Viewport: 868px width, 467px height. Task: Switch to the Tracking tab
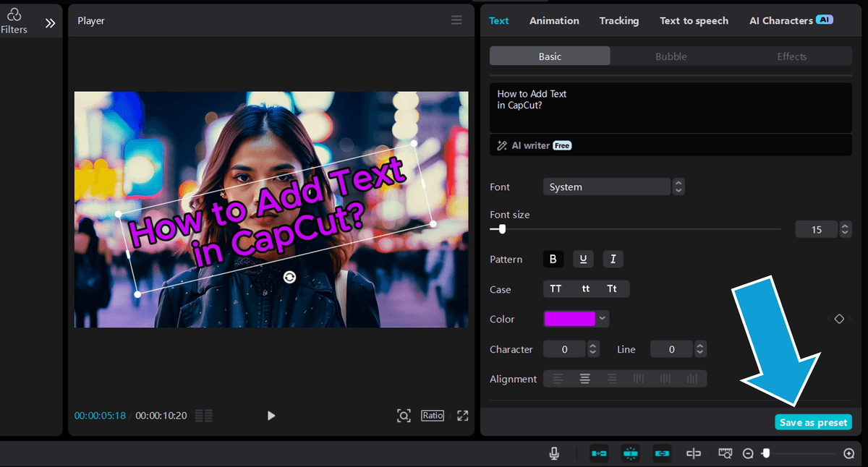(x=619, y=21)
